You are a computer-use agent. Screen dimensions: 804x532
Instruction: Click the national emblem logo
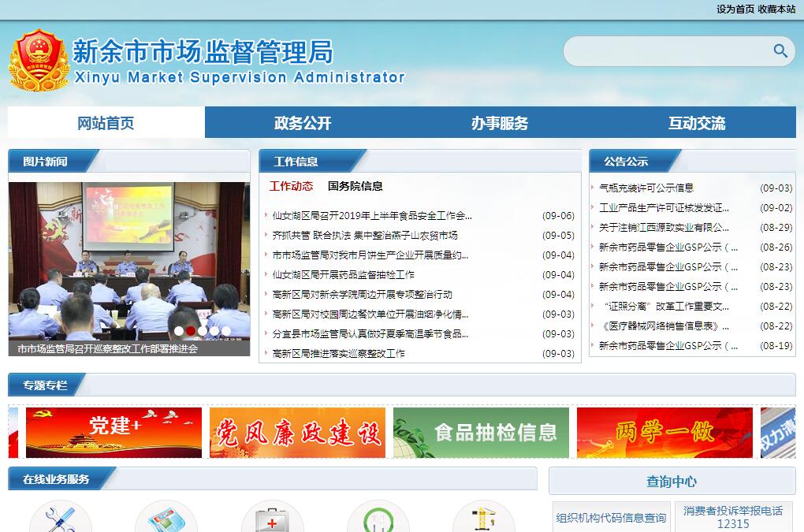(39, 60)
